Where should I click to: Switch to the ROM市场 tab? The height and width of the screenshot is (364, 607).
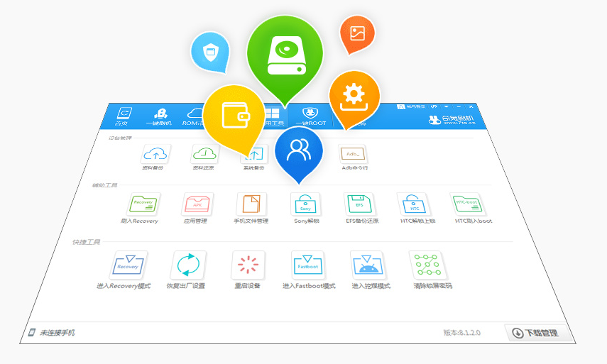(x=193, y=117)
